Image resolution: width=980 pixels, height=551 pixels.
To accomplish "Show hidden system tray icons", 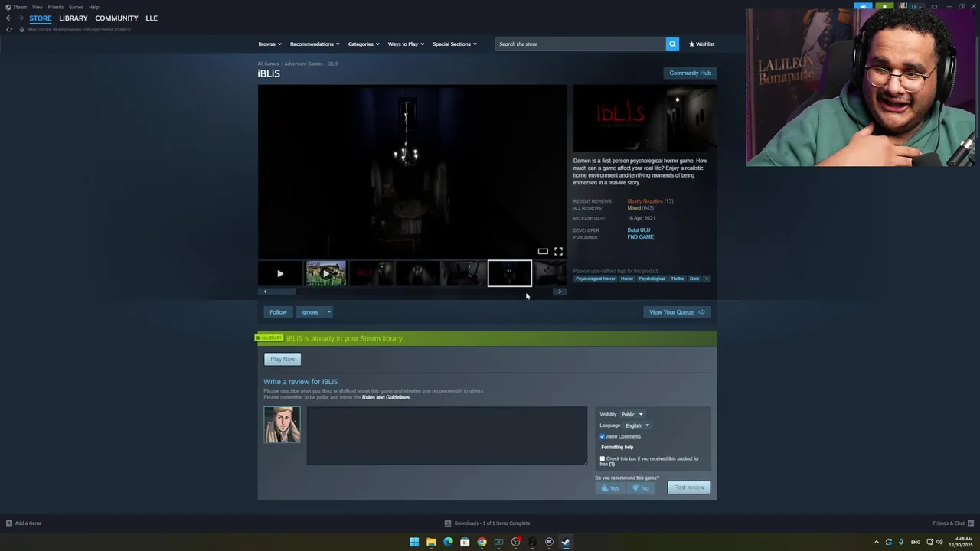I will pyautogui.click(x=877, y=542).
